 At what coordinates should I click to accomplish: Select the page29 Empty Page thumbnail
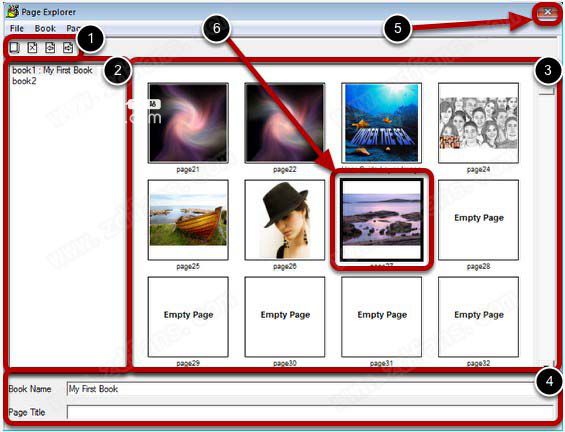coord(188,317)
